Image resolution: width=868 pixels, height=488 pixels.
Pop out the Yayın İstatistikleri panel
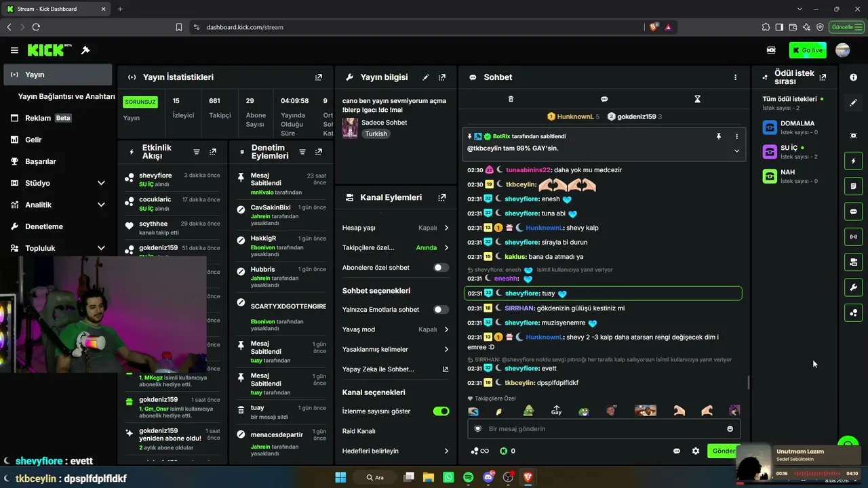(x=319, y=77)
